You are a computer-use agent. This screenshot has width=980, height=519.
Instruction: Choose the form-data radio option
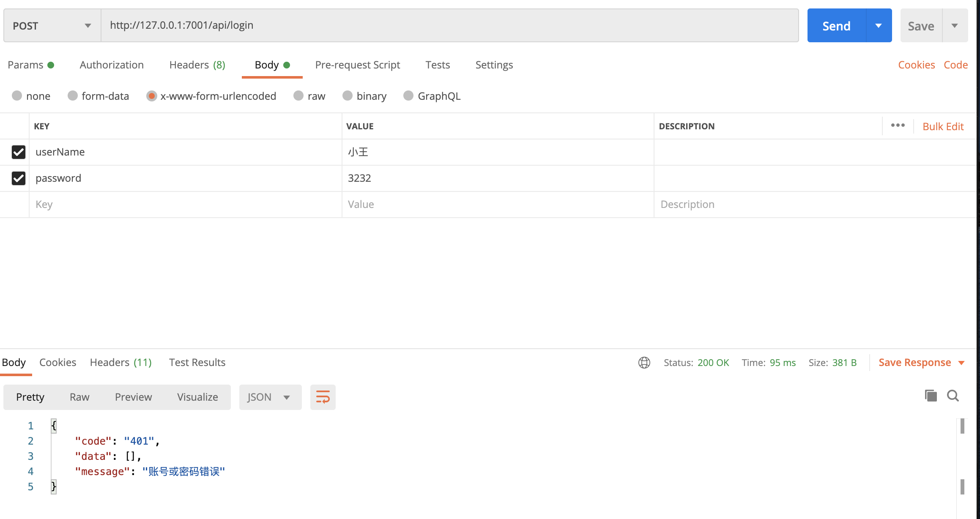coord(73,96)
